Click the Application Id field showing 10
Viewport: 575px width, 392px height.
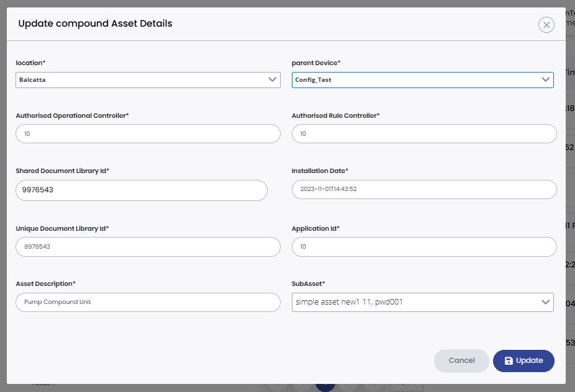(x=423, y=246)
